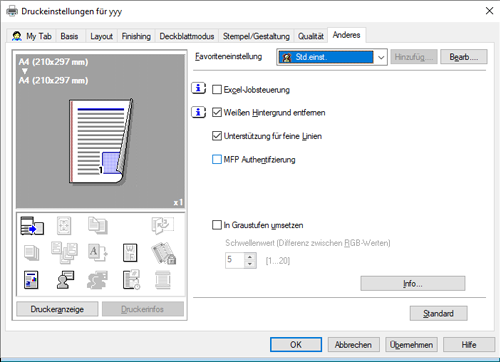
Task: Increase the Schwellenwert spinner value
Action: 250,256
